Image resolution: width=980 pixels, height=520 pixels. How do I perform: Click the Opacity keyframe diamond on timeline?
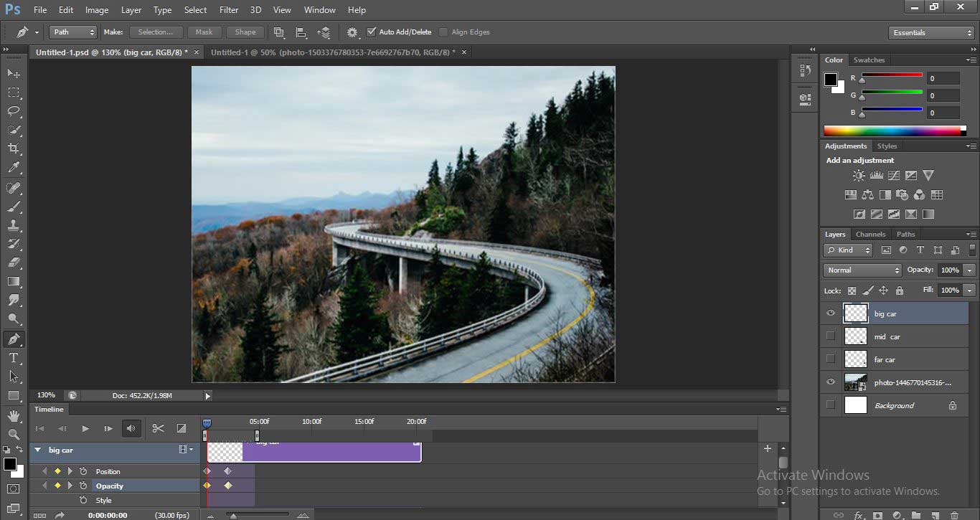click(x=228, y=486)
